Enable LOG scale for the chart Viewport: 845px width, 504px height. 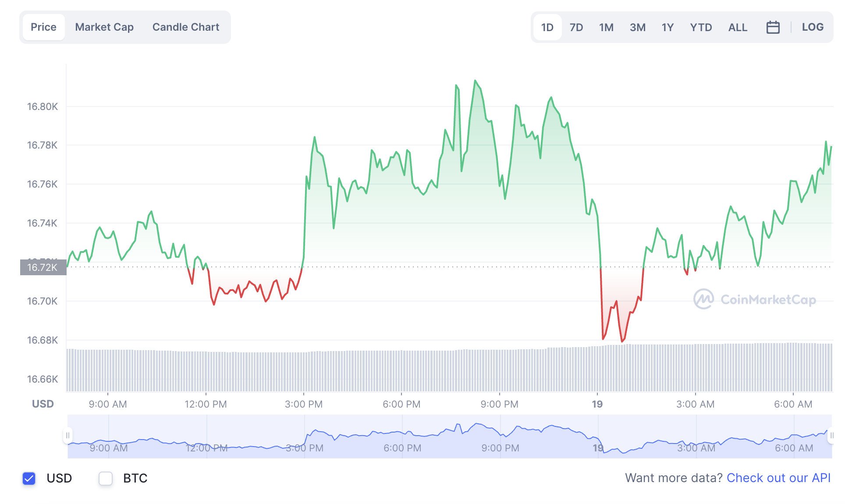coord(813,27)
